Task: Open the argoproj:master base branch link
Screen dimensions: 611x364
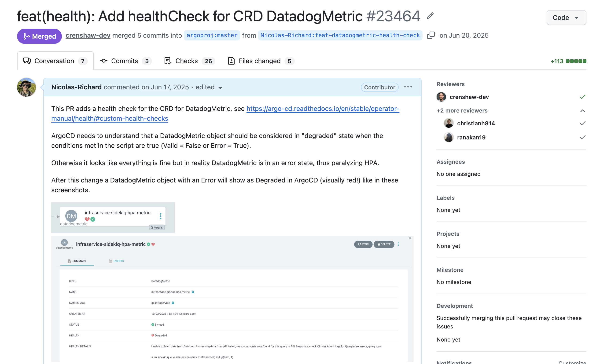Action: 212,35
